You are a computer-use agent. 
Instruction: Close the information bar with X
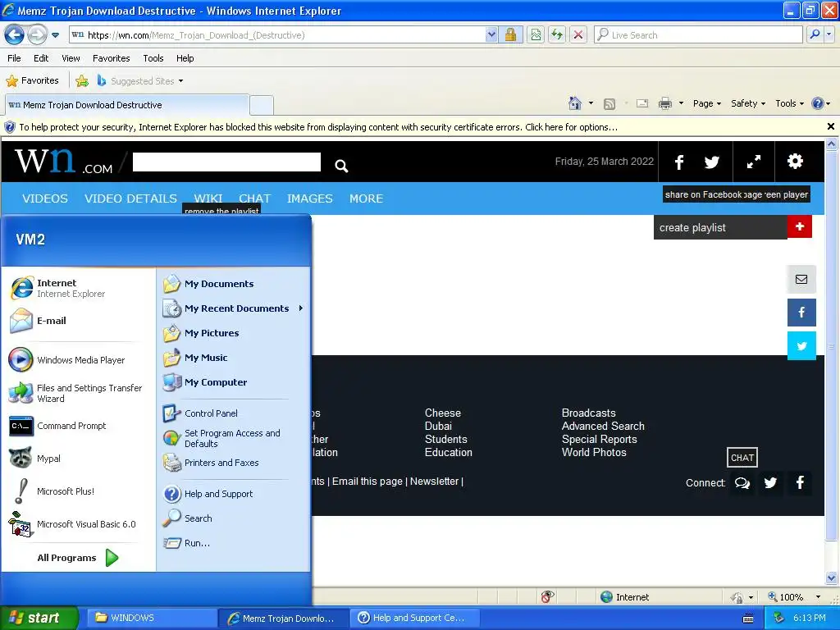click(830, 126)
